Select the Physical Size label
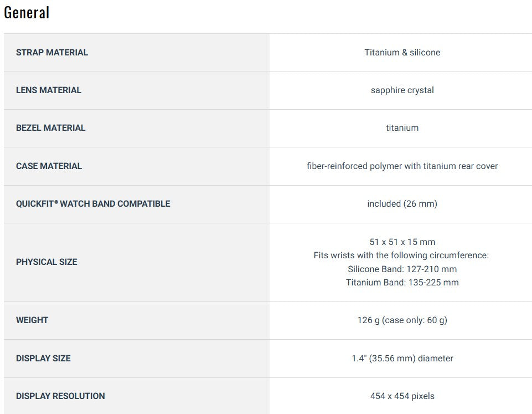This screenshot has height=414, width=532. [x=47, y=262]
